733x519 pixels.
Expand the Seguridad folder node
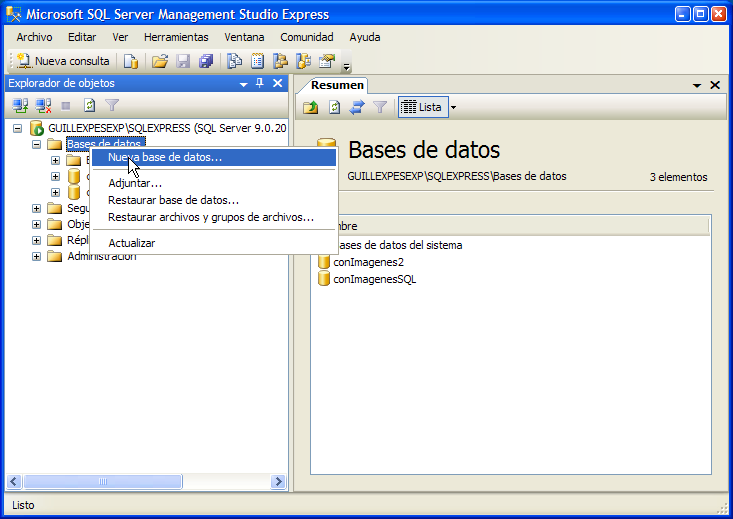click(x=36, y=209)
